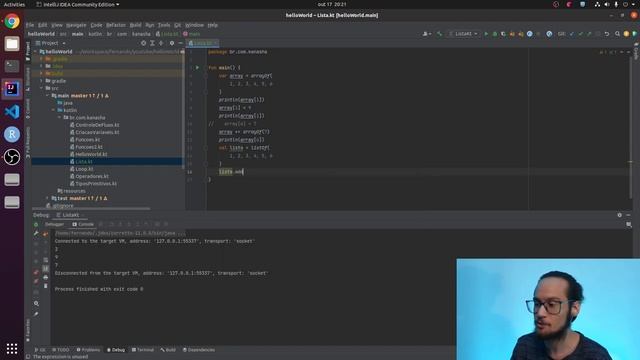This screenshot has width=640, height=360.
Task: Toggle scroll-to-end icon in console sidebar
Action: pyautogui.click(x=45, y=269)
